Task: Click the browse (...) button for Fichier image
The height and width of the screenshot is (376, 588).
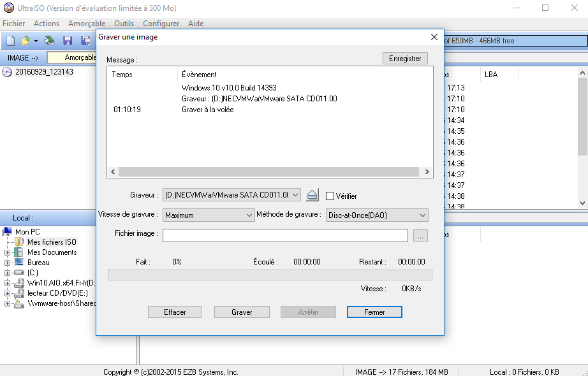Action: 420,235
